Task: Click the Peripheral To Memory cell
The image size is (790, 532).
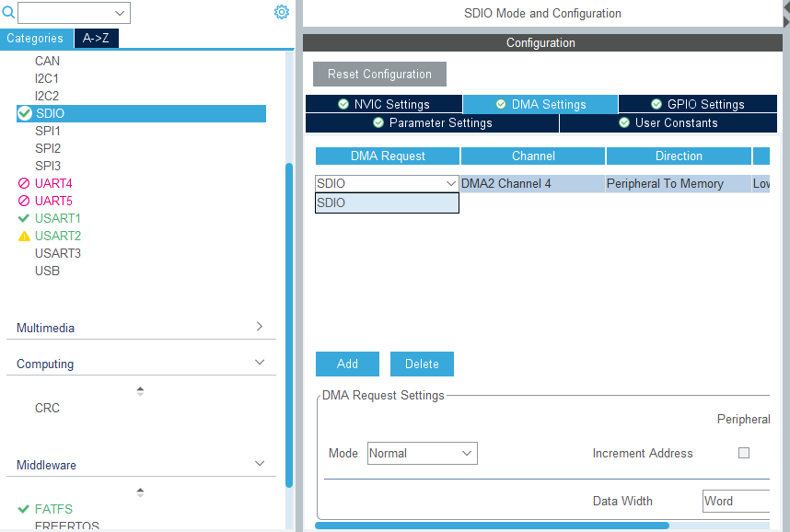Action: point(679,184)
